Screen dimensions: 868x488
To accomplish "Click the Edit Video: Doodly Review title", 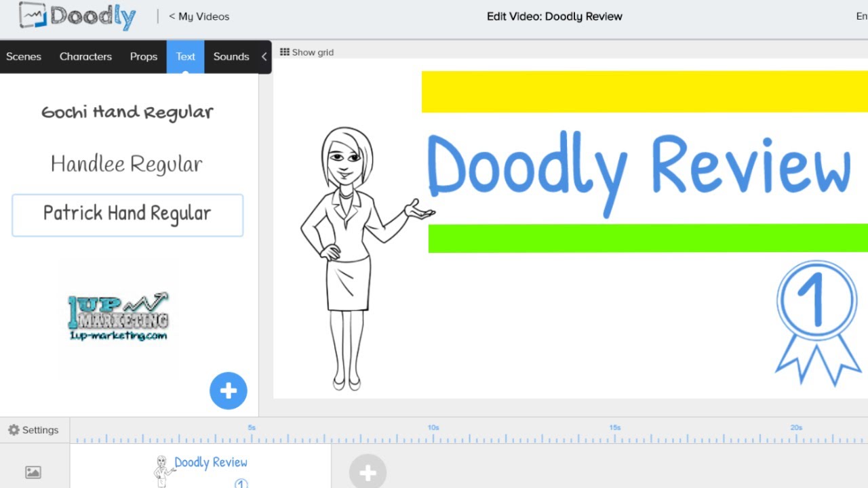I will [x=555, y=16].
